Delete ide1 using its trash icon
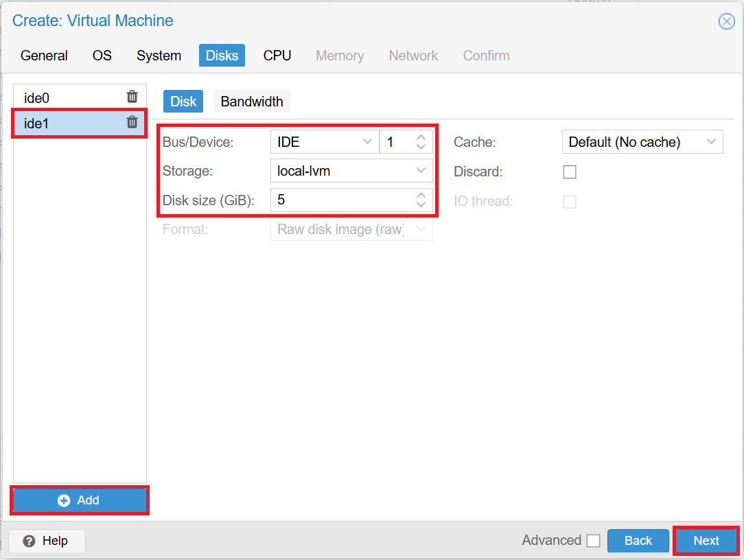 pos(132,122)
